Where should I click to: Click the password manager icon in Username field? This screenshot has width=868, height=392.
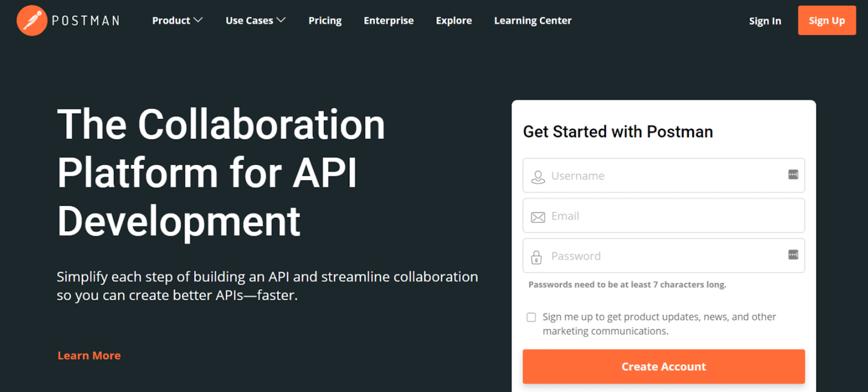point(793,175)
